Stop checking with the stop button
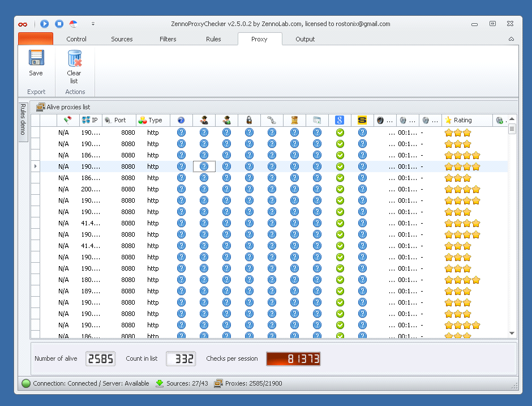The height and width of the screenshot is (406, 532). 59,24
